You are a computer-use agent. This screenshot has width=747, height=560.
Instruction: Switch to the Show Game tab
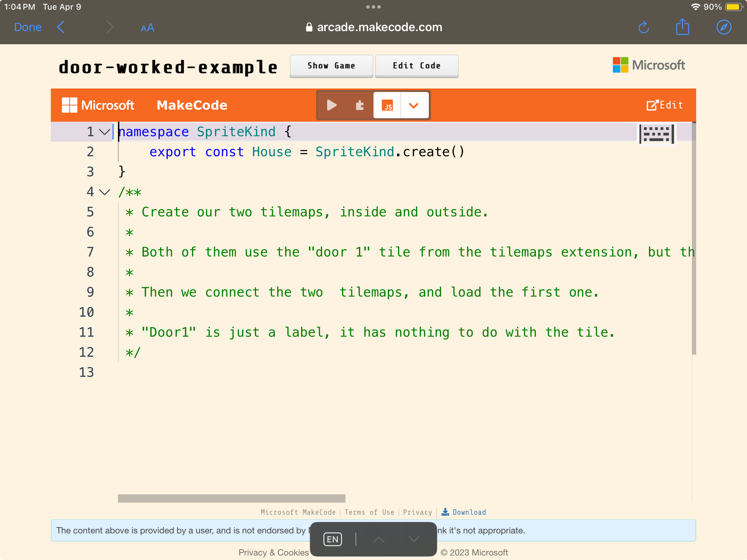click(331, 66)
